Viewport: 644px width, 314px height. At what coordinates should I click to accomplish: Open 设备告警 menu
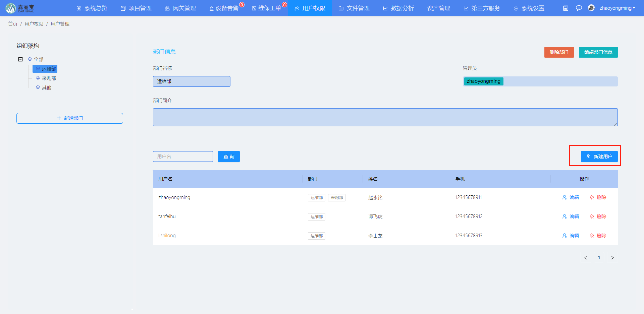224,8
